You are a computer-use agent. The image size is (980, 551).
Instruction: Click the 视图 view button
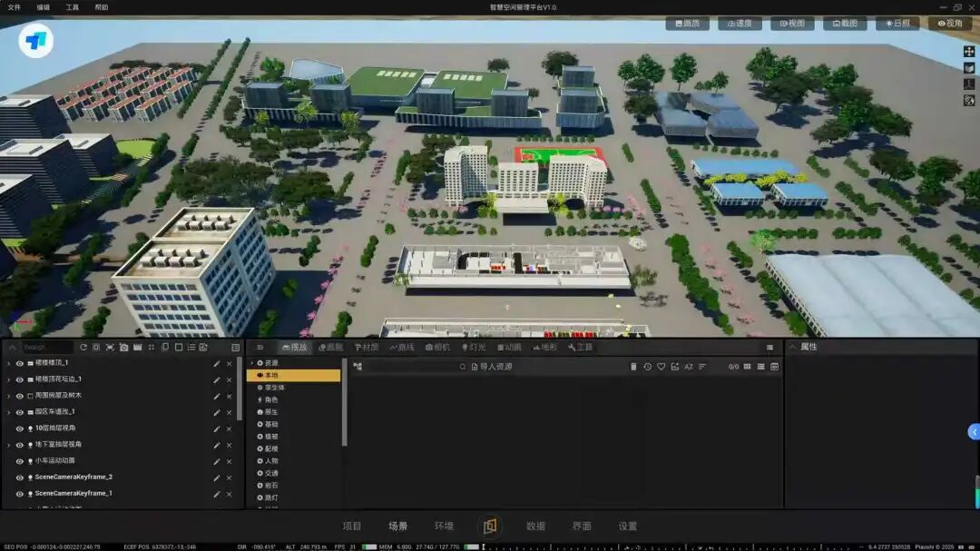click(792, 23)
